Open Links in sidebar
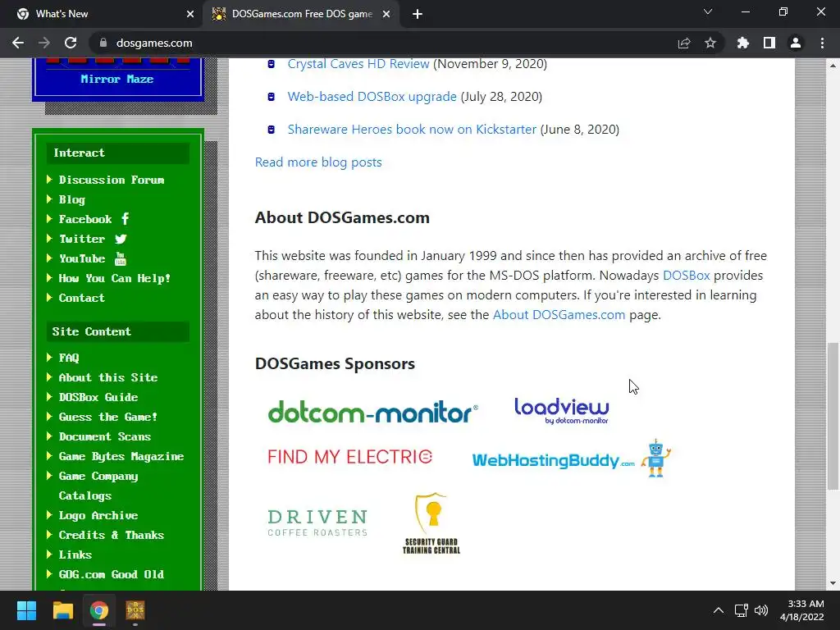The width and height of the screenshot is (840, 630). 75,555
